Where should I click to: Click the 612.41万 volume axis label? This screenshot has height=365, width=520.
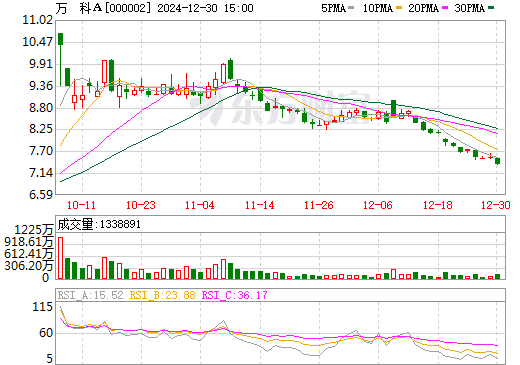[29, 254]
